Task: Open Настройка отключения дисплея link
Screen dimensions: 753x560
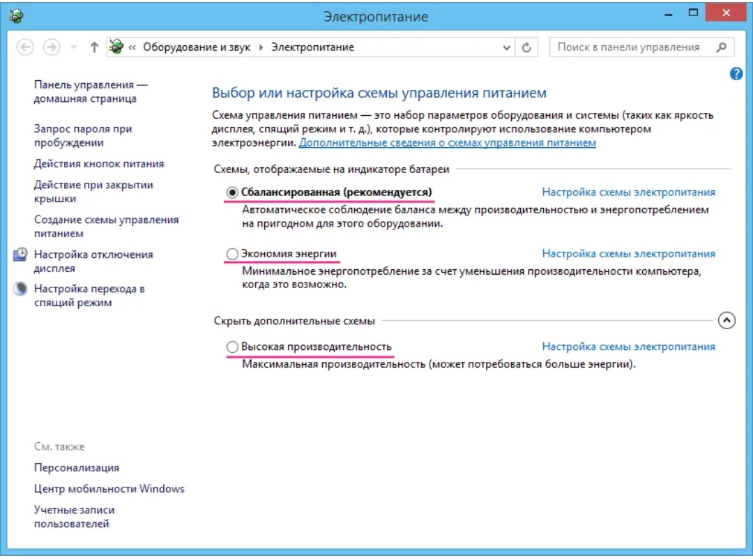Action: 93,262
